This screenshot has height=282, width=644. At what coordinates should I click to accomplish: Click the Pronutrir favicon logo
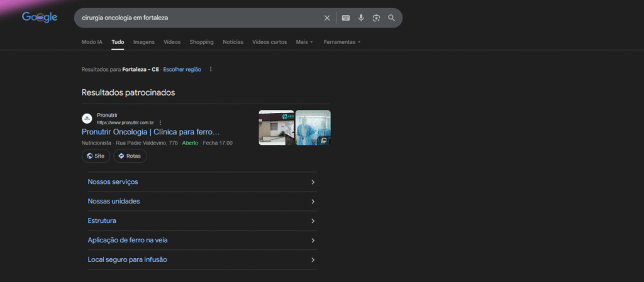click(87, 119)
